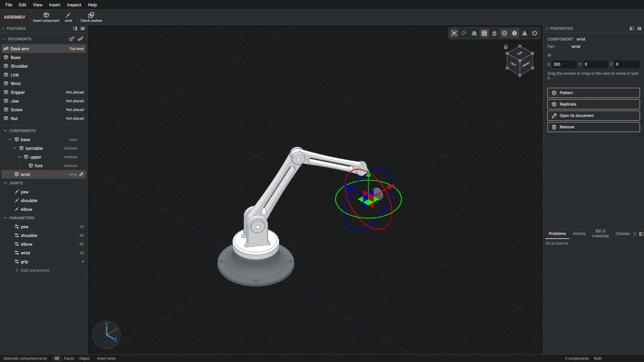
Task: Click the FRONT face of the view cube
Action: [526, 65]
